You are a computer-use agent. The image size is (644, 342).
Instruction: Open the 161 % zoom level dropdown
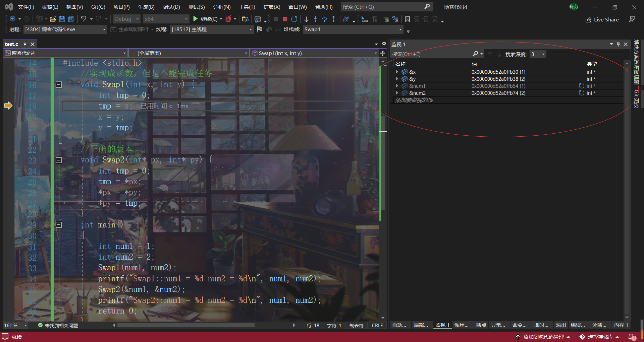click(x=15, y=325)
